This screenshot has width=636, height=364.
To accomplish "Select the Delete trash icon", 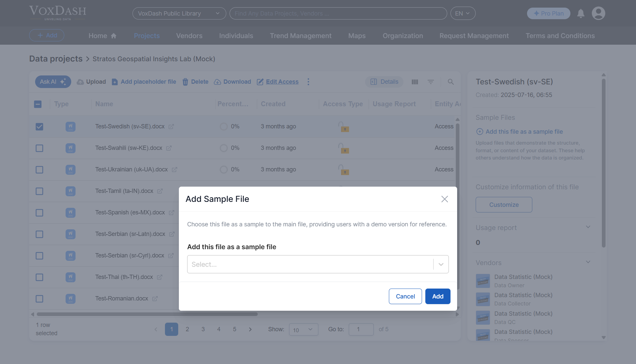I will [185, 82].
